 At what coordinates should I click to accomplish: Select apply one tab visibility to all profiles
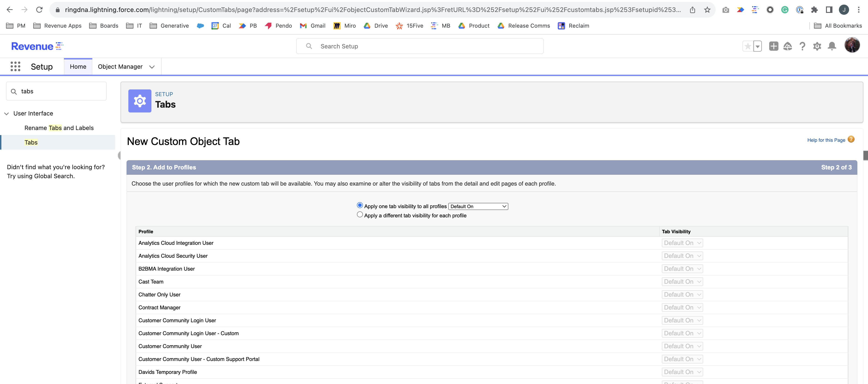360,205
